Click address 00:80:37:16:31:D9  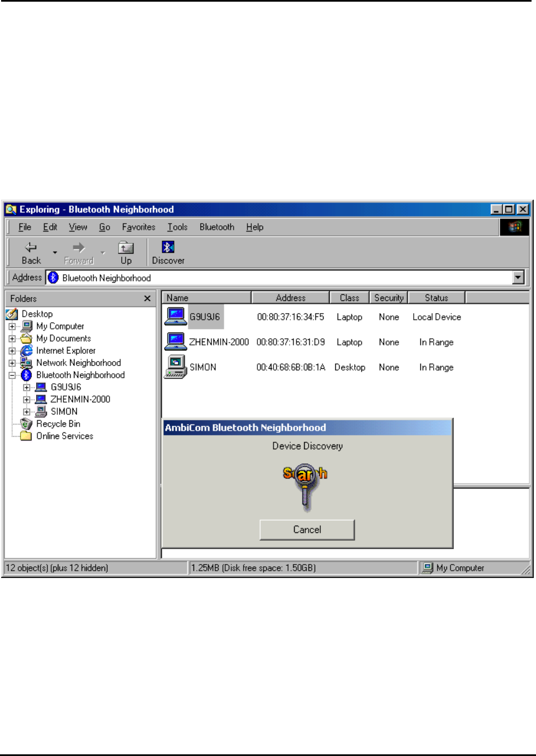pyautogui.click(x=290, y=342)
